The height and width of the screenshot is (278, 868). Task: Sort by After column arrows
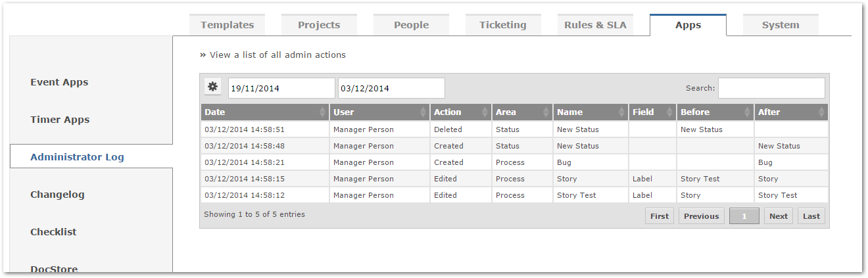click(x=821, y=112)
